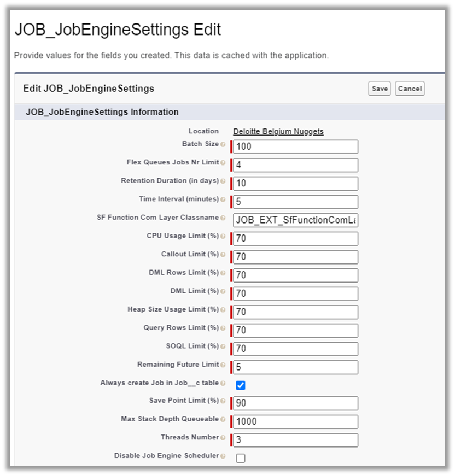This screenshot has width=455, height=476.
Task: Click help icon beside Flex Queues Jobs Nr Limit
Action: 223,163
